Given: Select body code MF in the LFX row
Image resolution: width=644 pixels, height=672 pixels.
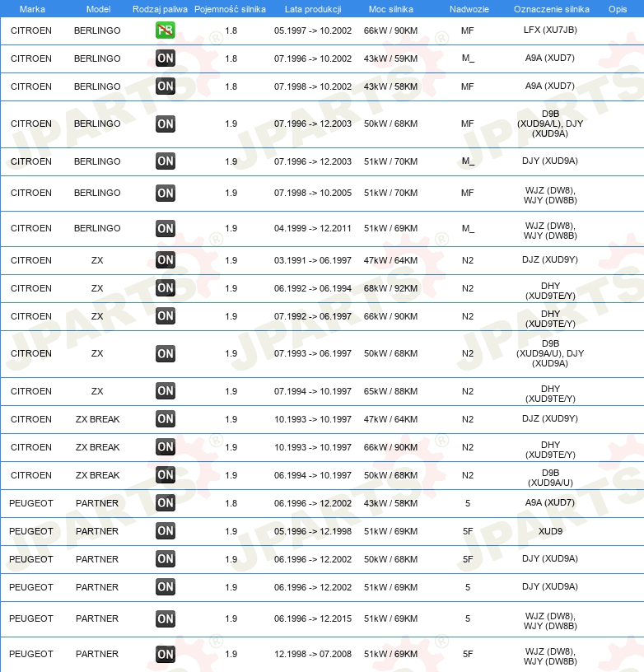Looking at the screenshot, I should [x=468, y=30].
